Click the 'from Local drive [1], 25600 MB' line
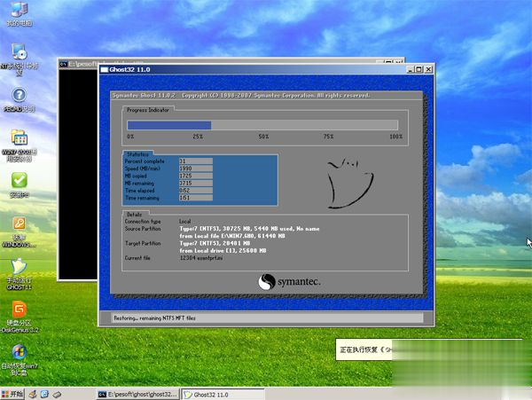This screenshot has height=400, width=532. coord(223,251)
